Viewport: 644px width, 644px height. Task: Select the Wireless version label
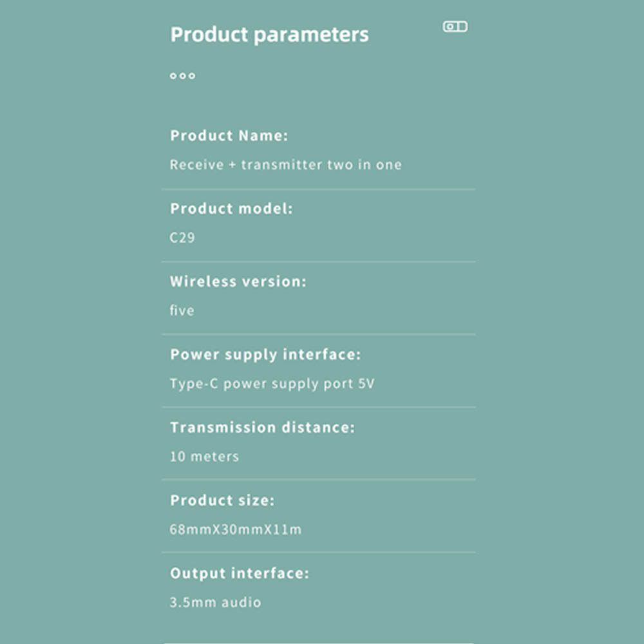click(238, 281)
